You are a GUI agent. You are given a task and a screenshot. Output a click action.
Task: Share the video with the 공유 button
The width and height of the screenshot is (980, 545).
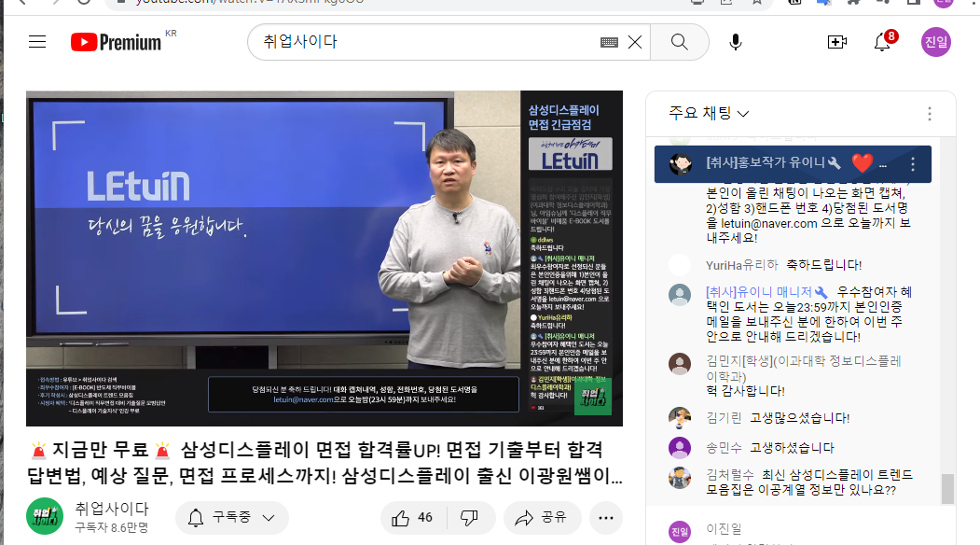coord(542,517)
